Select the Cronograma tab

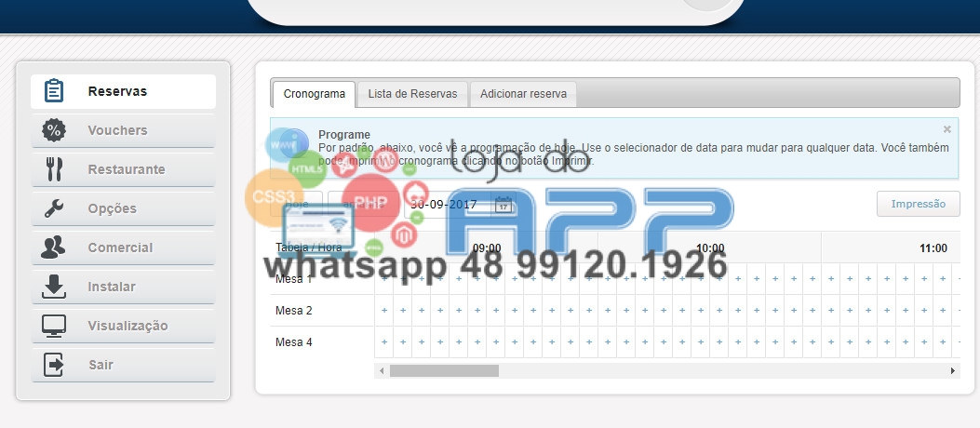pyautogui.click(x=315, y=94)
